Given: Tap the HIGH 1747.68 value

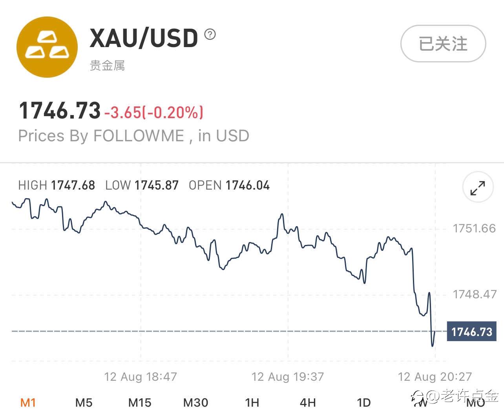Looking at the screenshot, I should (57, 185).
